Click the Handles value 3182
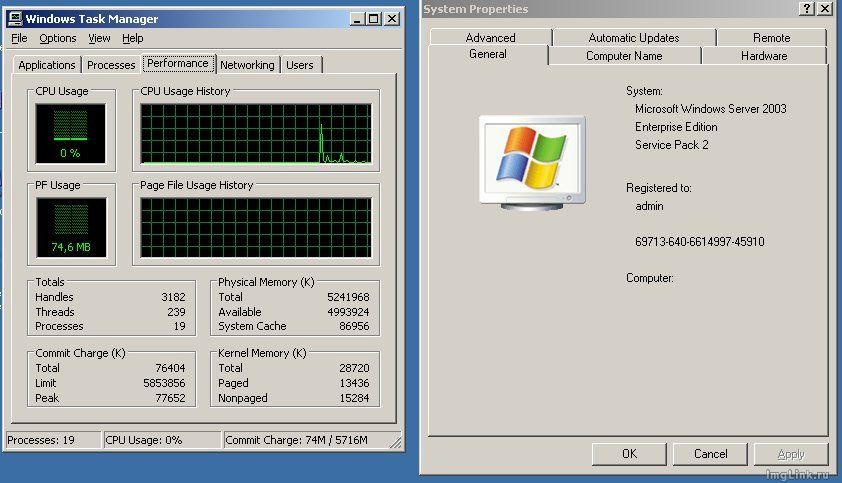Image resolution: width=842 pixels, height=483 pixels. point(173,297)
